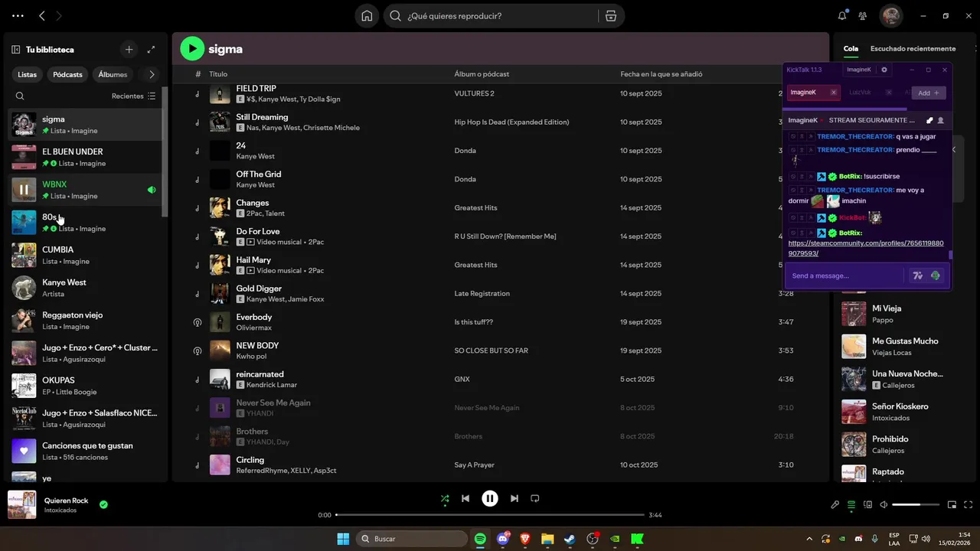
Task: Open Late Registration album link
Action: (x=482, y=294)
